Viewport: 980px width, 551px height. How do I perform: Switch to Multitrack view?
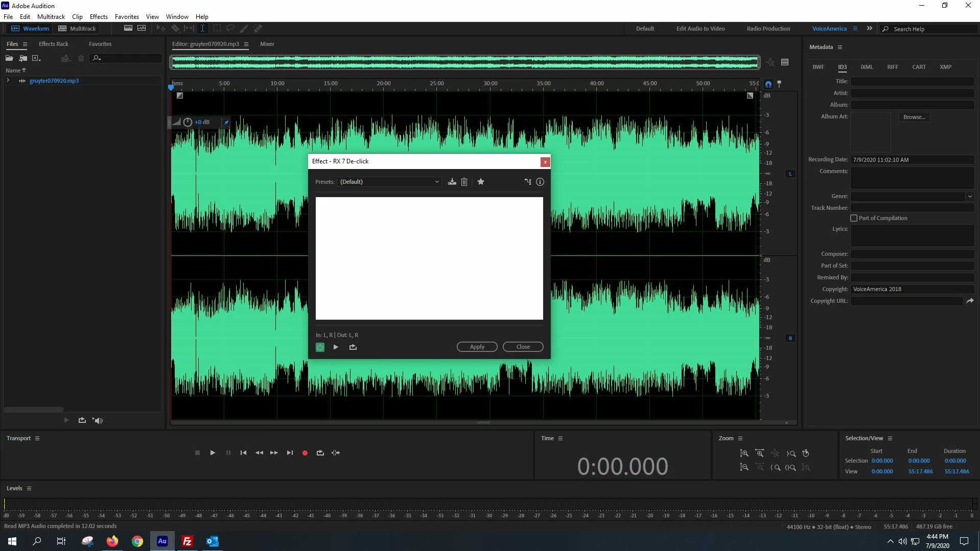click(x=77, y=29)
